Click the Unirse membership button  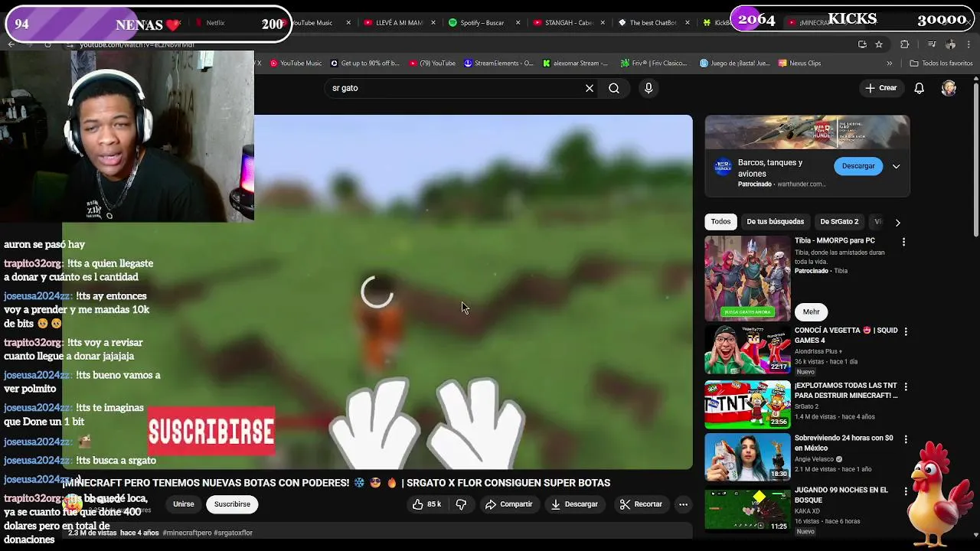point(184,504)
